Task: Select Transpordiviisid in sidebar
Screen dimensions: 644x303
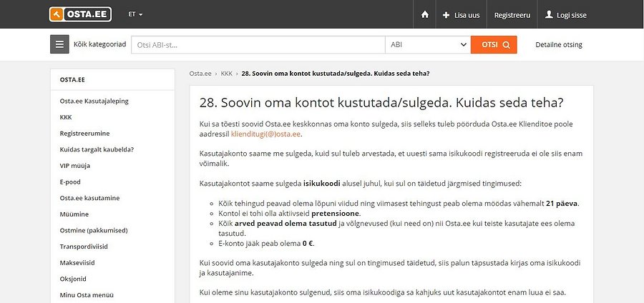Action: click(x=84, y=247)
